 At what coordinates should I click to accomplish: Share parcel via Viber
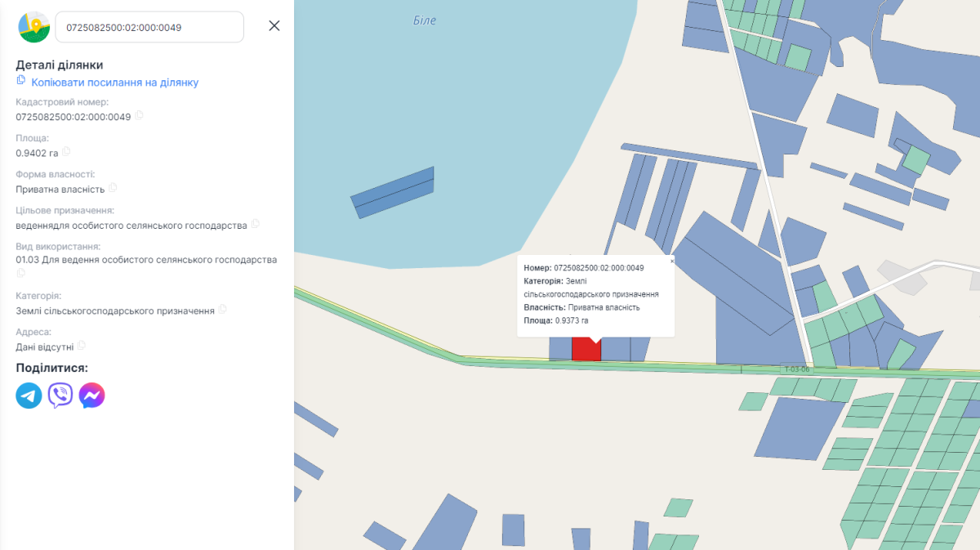(x=60, y=396)
